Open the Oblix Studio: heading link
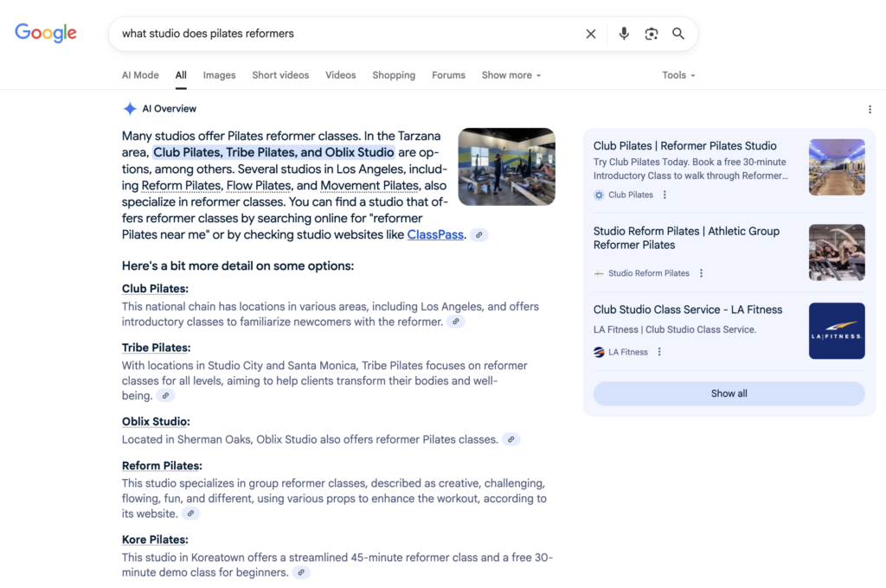The image size is (886, 588). pyautogui.click(x=156, y=422)
